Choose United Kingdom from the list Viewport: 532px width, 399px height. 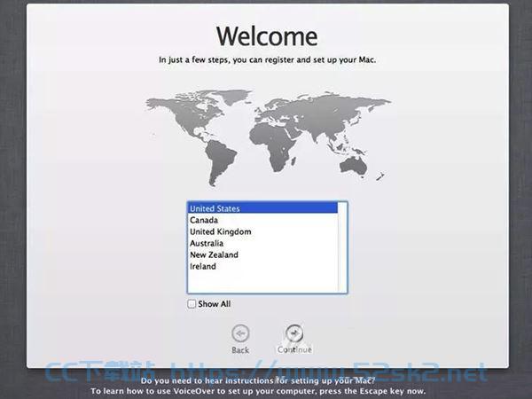(x=263, y=231)
